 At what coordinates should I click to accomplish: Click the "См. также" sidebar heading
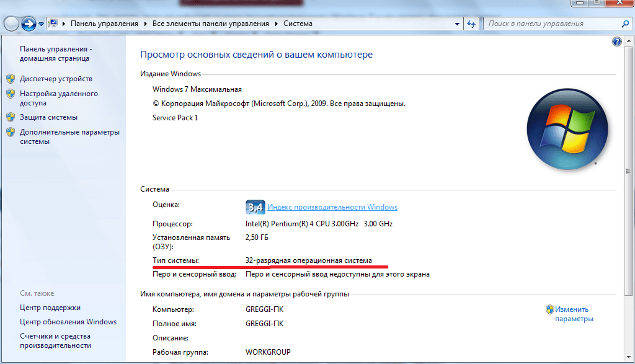(x=37, y=293)
